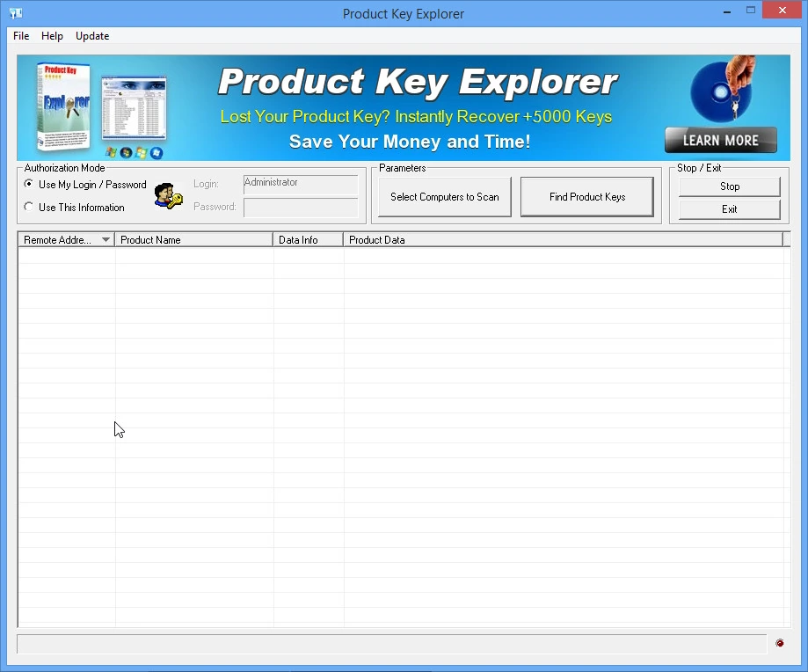Viewport: 808px width, 672px height.
Task: Open the File menu
Action: tap(21, 36)
